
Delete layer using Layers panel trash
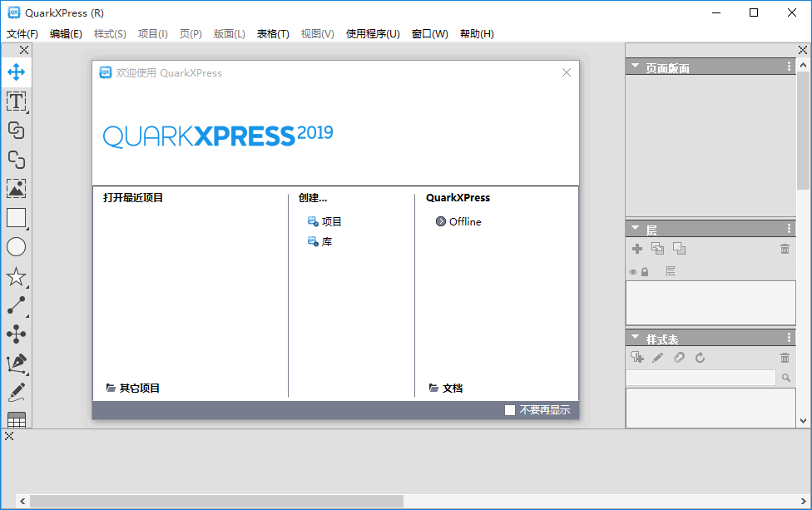[785, 249]
